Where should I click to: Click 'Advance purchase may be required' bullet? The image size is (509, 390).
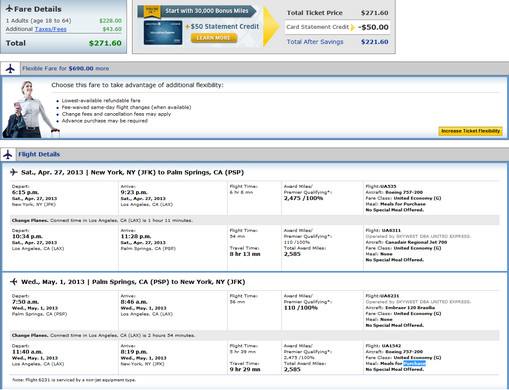105,121
